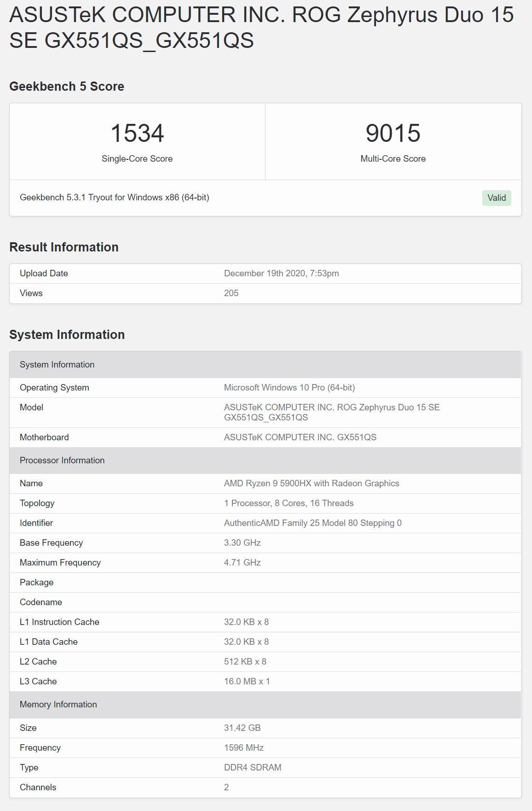Click the Maximum Frequency label
The width and height of the screenshot is (532, 811).
[x=60, y=563]
